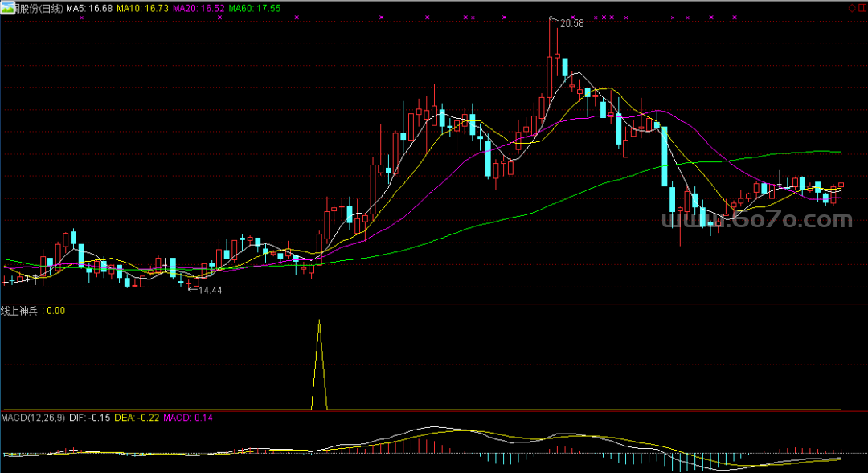868x473 pixels.
Task: Click the 20.58 high price marker
Action: (x=571, y=24)
